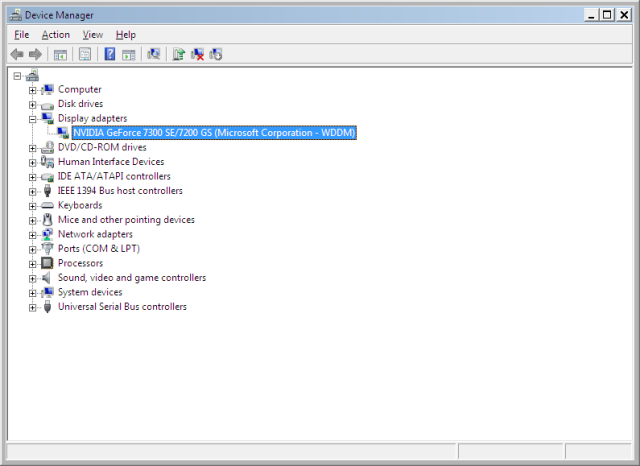Open the File menu
640x466 pixels.
(x=22, y=35)
